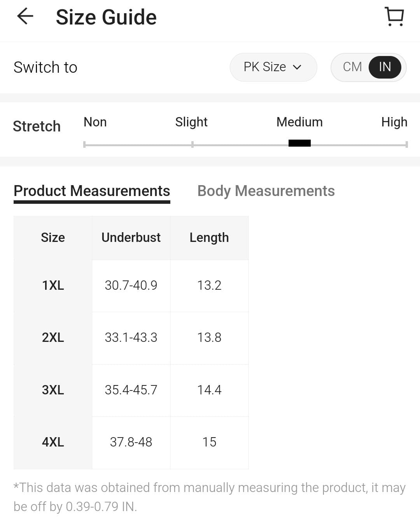Select the 3XL size row
This screenshot has height=527, width=420.
pyautogui.click(x=53, y=390)
